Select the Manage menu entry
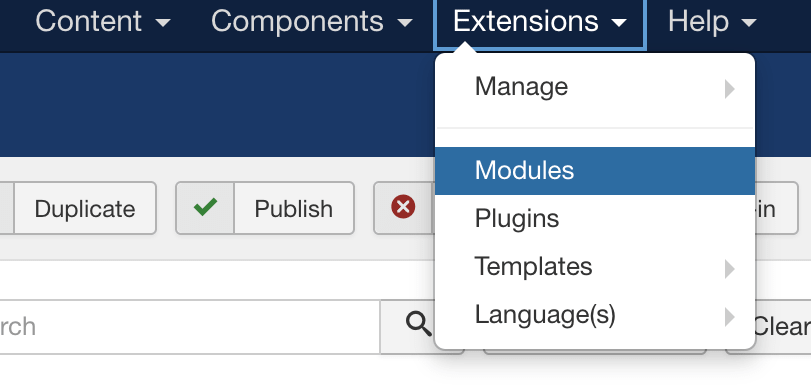The width and height of the screenshot is (811, 392). [595, 86]
